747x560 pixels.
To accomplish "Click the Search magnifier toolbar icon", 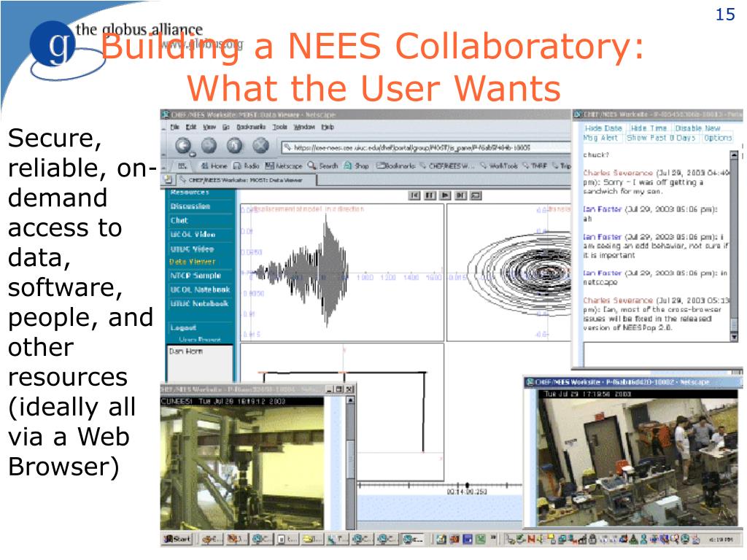I will click(322, 166).
